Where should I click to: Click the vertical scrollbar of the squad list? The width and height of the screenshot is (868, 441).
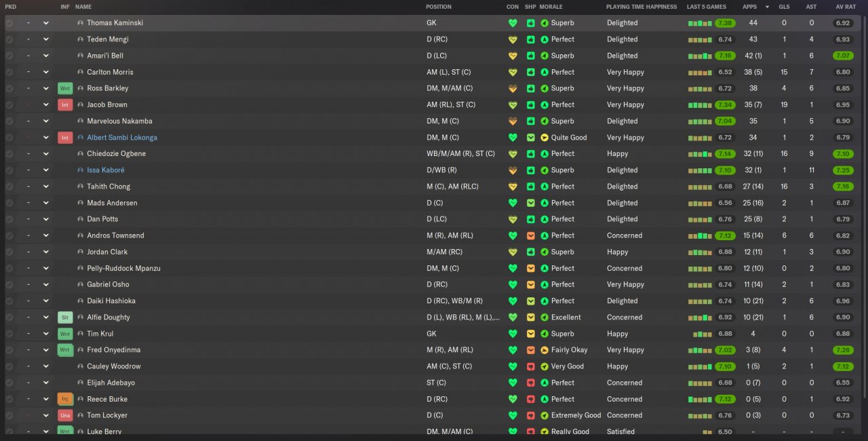coord(864,207)
